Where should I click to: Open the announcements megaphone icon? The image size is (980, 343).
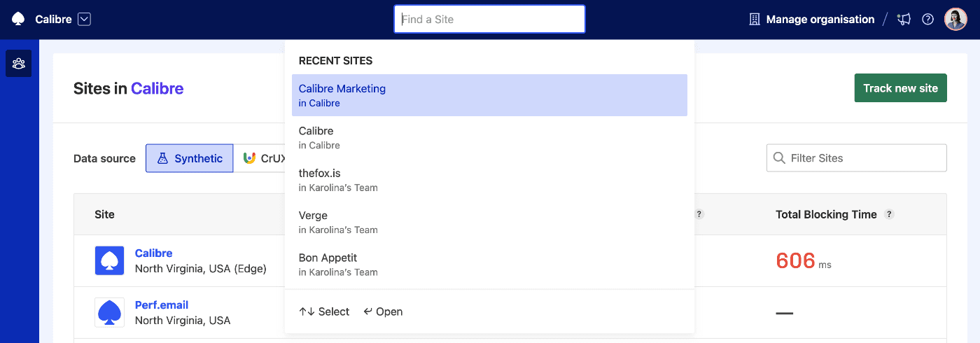coord(904,20)
